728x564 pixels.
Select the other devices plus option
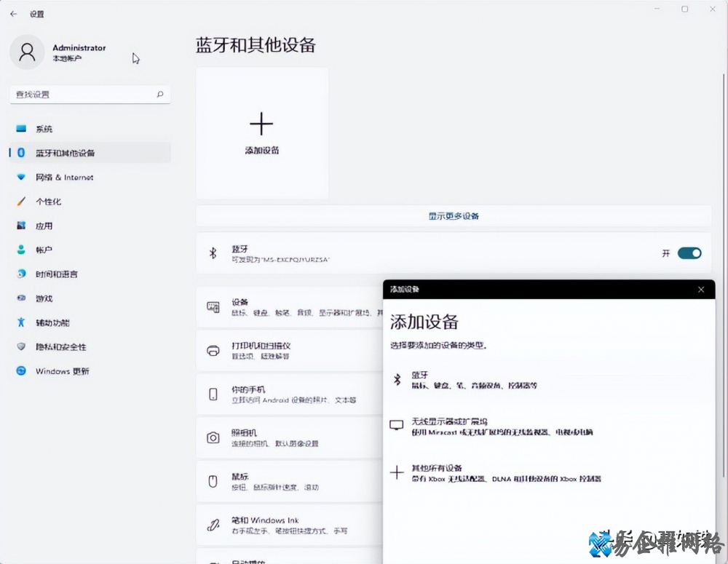click(x=495, y=473)
